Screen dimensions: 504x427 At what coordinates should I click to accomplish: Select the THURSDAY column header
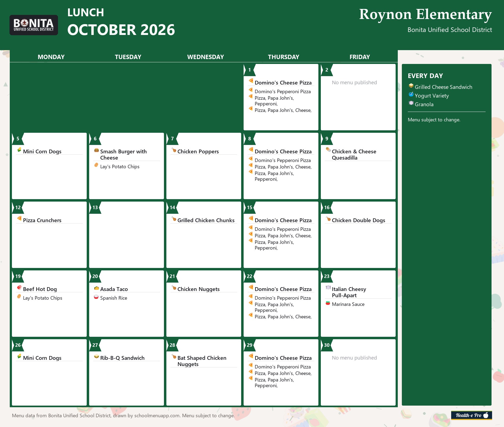pos(283,57)
